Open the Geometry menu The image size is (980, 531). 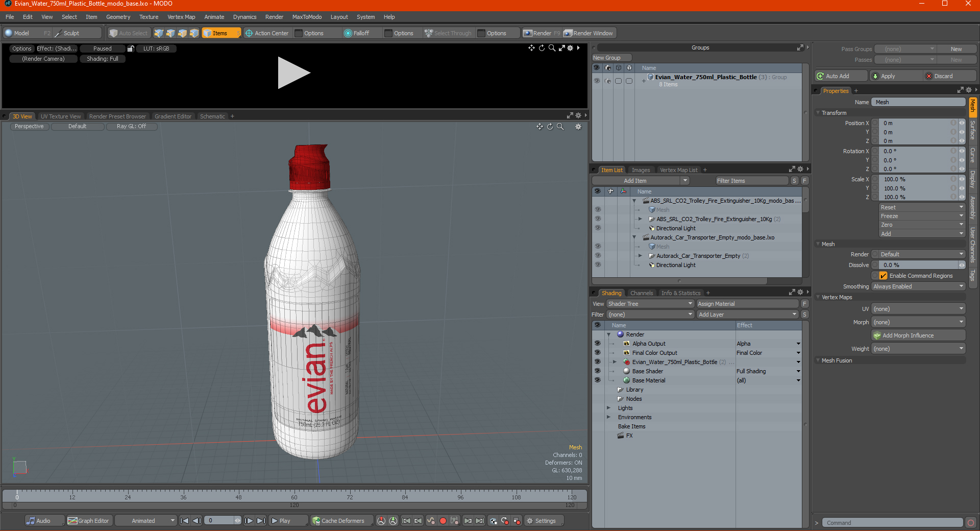pos(118,17)
